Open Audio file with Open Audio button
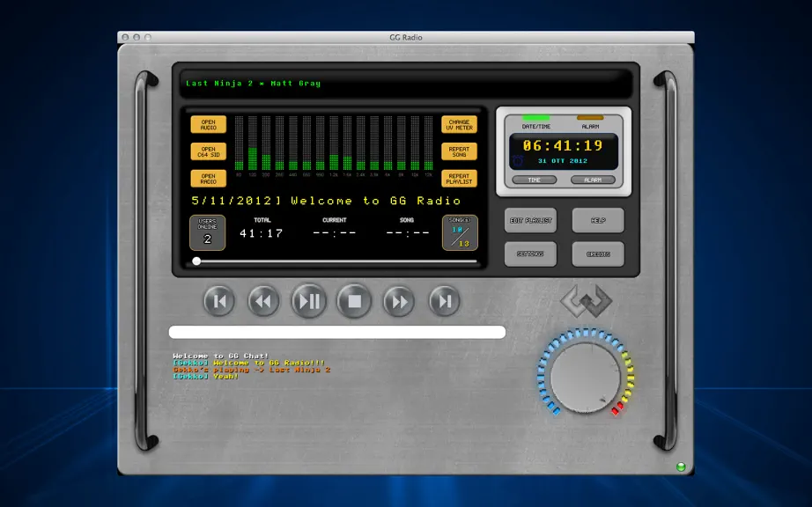 click(208, 125)
